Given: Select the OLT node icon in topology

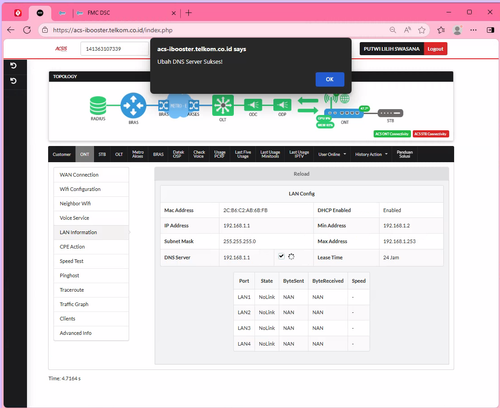Looking at the screenshot, I should click(223, 105).
